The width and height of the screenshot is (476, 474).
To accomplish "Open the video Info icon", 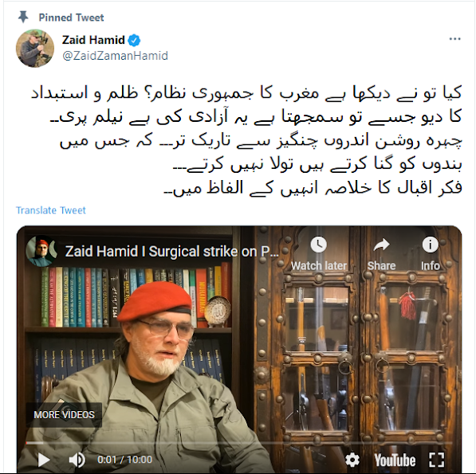I will [431, 253].
